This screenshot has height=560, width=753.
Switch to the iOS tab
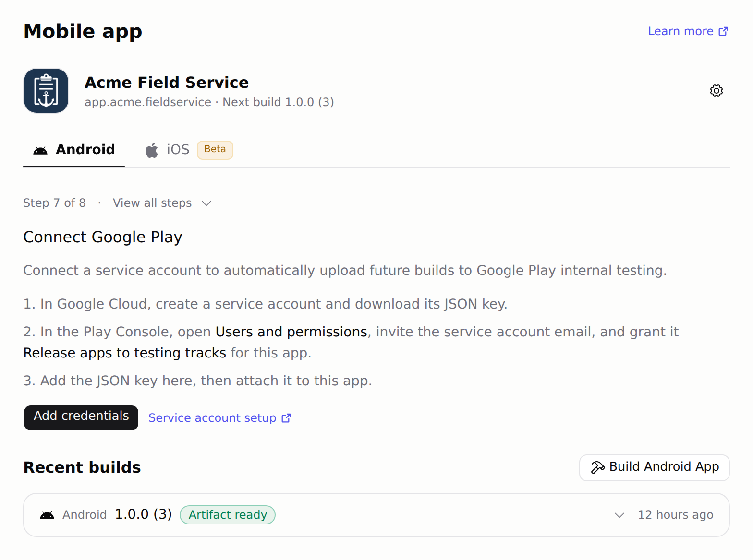click(189, 150)
